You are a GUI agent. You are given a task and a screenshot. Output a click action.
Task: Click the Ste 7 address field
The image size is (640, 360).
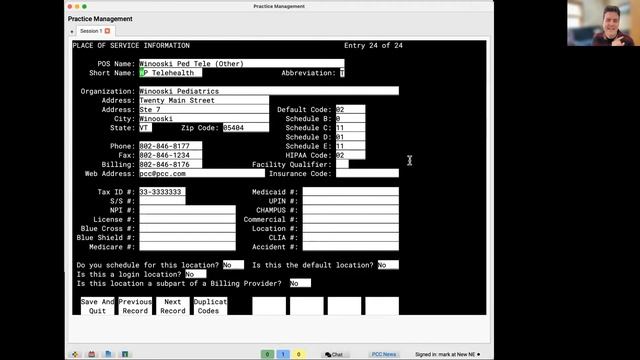(x=204, y=109)
